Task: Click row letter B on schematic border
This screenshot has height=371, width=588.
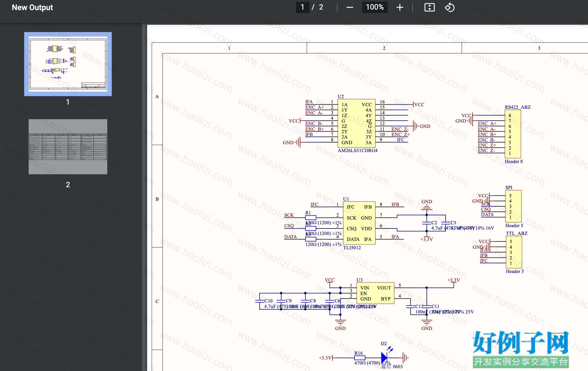Action: pos(157,199)
